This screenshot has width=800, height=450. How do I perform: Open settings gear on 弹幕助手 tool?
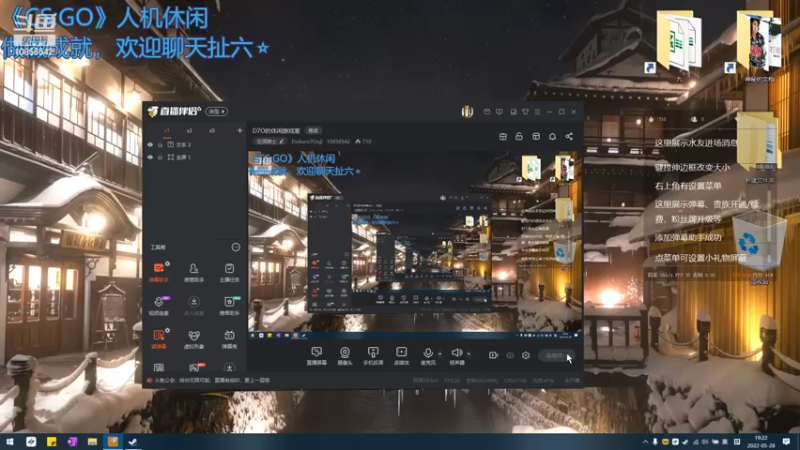tap(167, 264)
